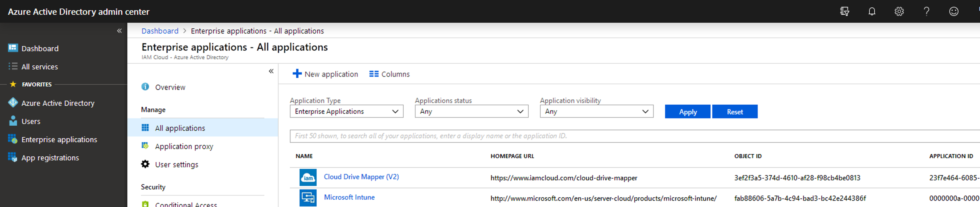Image resolution: width=980 pixels, height=207 pixels.
Task: Expand the Applications status dropdown
Action: click(471, 111)
